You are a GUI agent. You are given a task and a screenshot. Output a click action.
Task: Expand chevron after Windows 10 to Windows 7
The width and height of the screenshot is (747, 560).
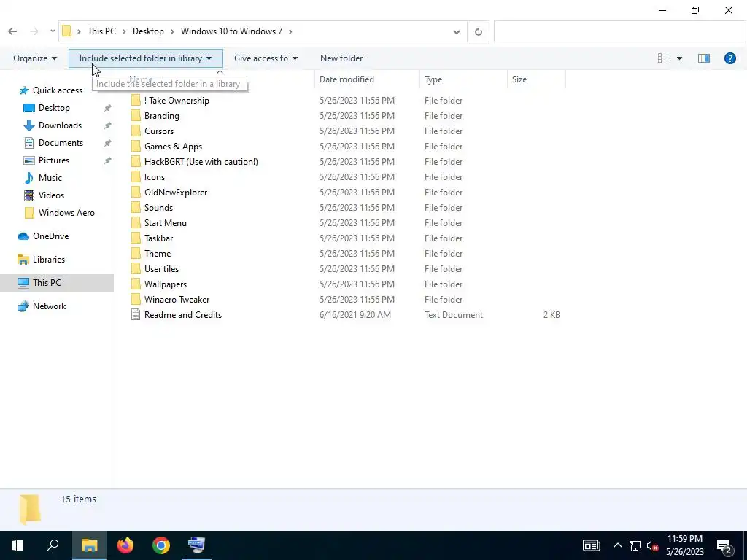pyautogui.click(x=290, y=32)
